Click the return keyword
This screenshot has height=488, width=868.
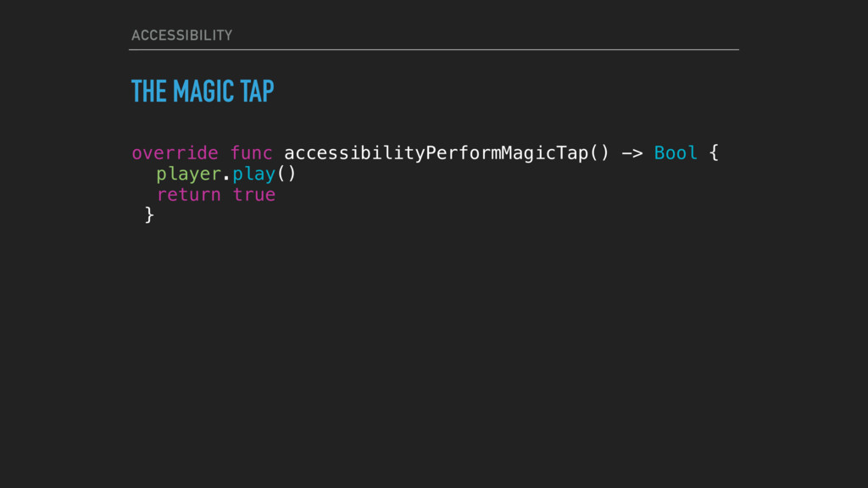pos(189,195)
